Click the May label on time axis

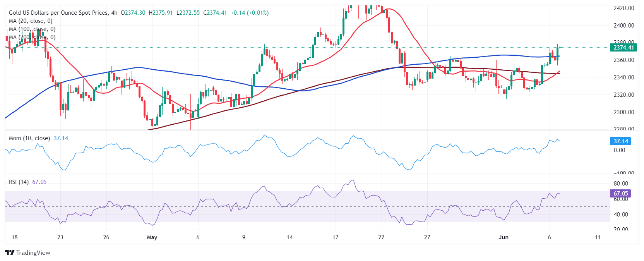[x=152, y=237]
